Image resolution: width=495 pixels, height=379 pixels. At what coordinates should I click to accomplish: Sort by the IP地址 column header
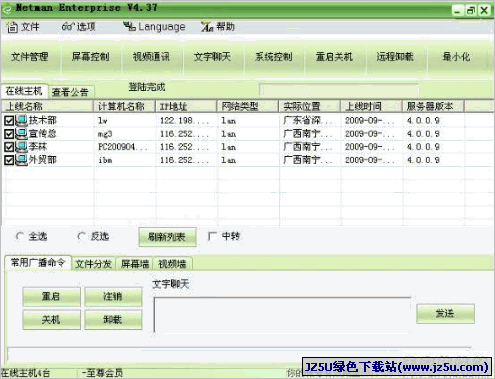point(186,107)
